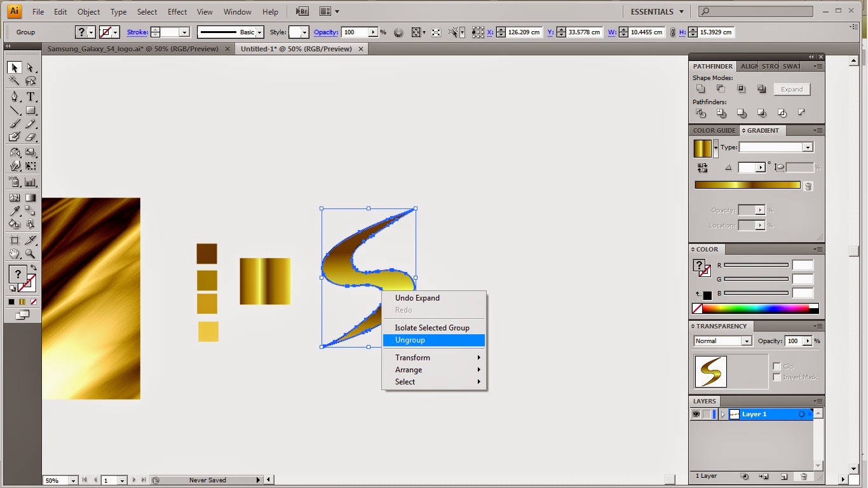Open the Effect menu
This screenshot has width=868, height=488.
tap(177, 11)
